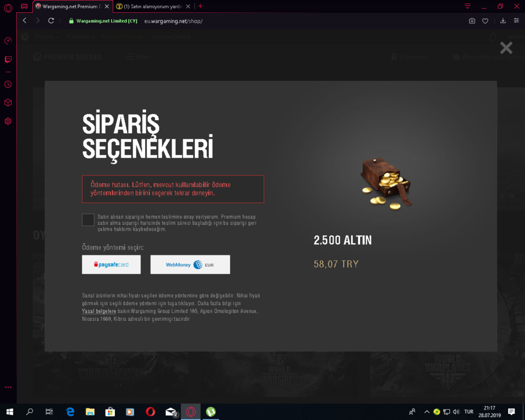Screen dimensions: 525x420
Task: Select WebMoney EUR payment method
Action: (x=190, y=265)
